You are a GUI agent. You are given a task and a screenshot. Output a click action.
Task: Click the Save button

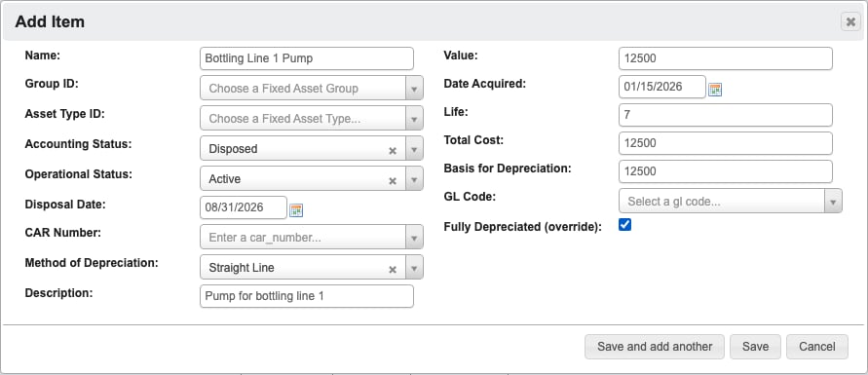(x=755, y=346)
